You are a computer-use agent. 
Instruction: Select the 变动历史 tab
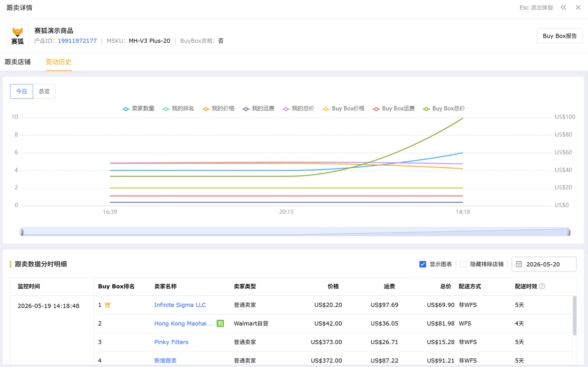pyautogui.click(x=58, y=62)
